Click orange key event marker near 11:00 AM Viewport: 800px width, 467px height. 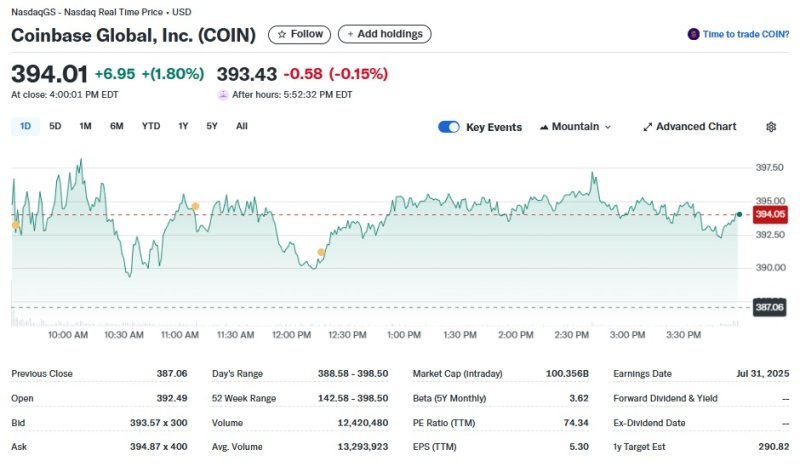pos(195,206)
